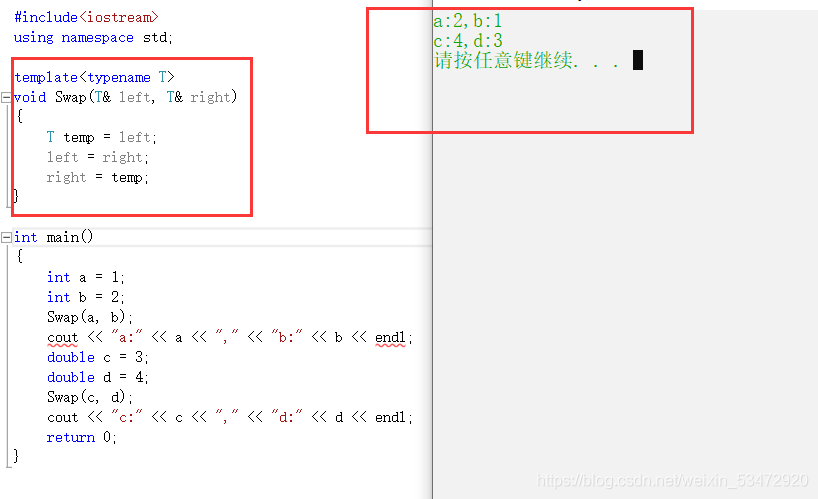Viewport: 818px width, 499px height.
Task: Click the 'T temp = left;' line
Action: pos(101,137)
